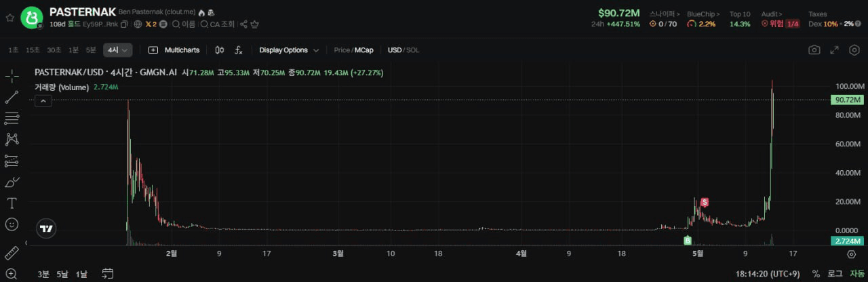
Task: Select the ruler measure tool
Action: coord(12,254)
